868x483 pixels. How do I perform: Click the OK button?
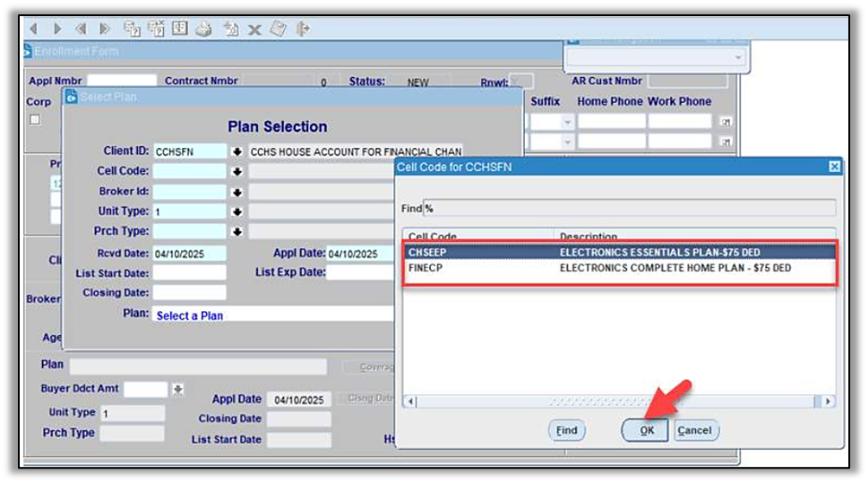[x=646, y=430]
